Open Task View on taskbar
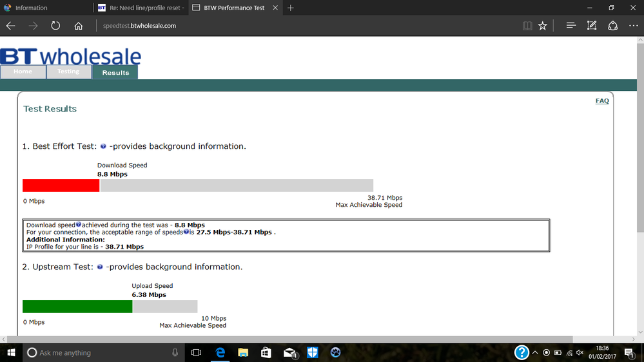The height and width of the screenshot is (362, 644). point(197,352)
